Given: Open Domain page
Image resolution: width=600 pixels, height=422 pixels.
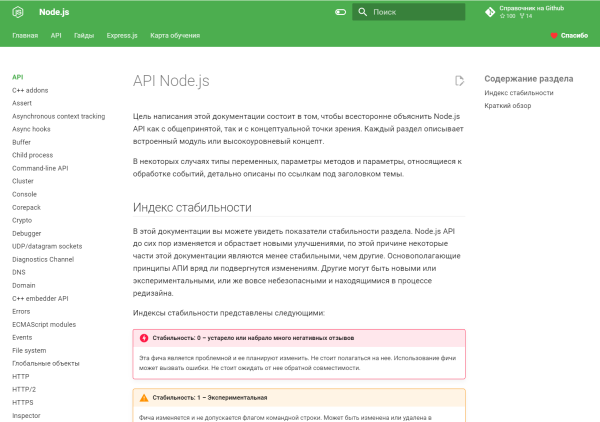Looking at the screenshot, I should coord(24,285).
